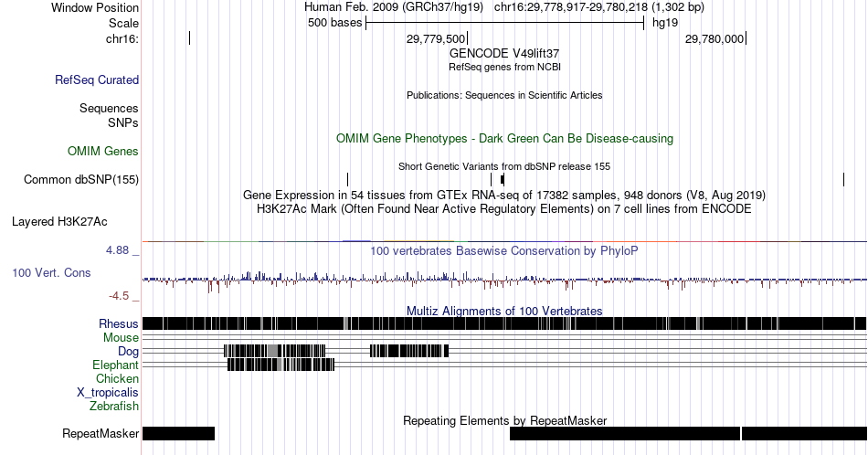Click 100 vertebrates Basewise Conservation by PhyloP title

(x=504, y=250)
